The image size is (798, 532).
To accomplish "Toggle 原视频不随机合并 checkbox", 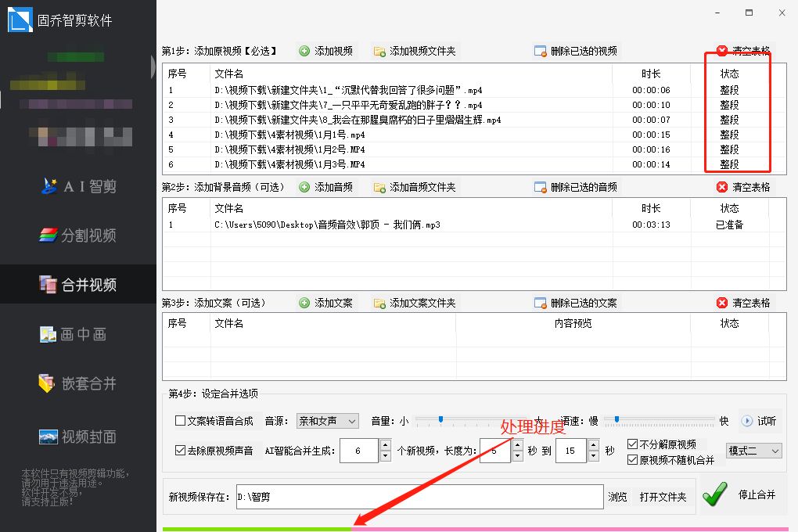I will pyautogui.click(x=633, y=460).
